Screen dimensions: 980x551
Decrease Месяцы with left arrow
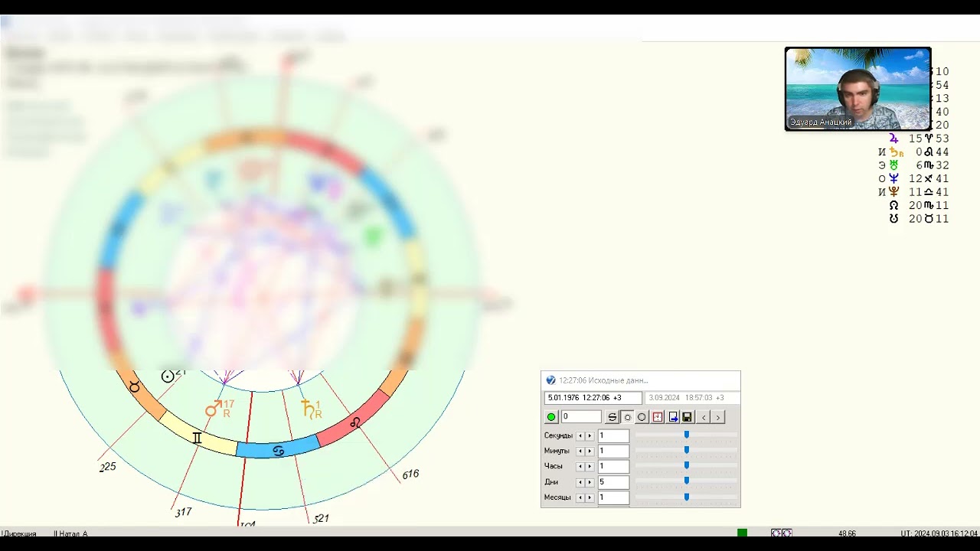tap(580, 497)
